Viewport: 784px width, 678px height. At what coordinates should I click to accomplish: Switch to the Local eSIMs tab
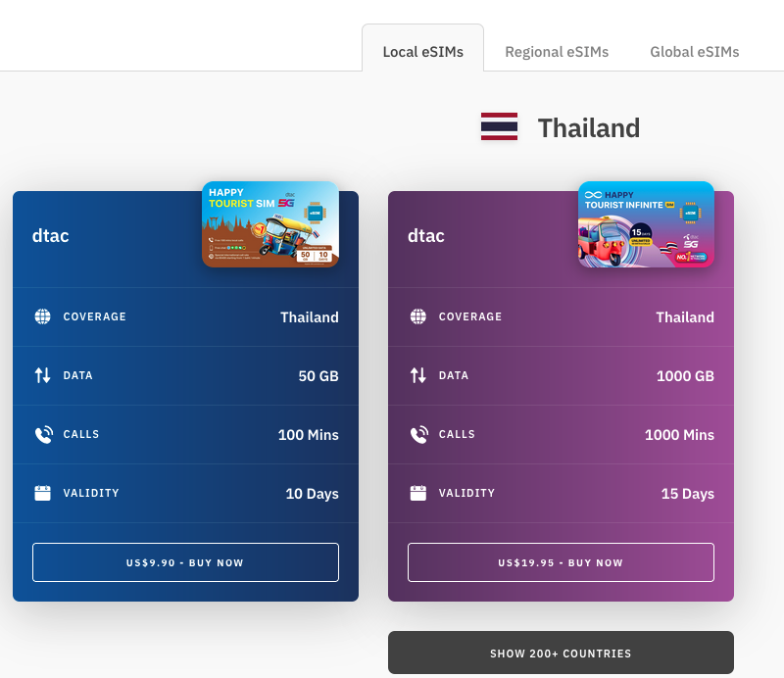(423, 52)
